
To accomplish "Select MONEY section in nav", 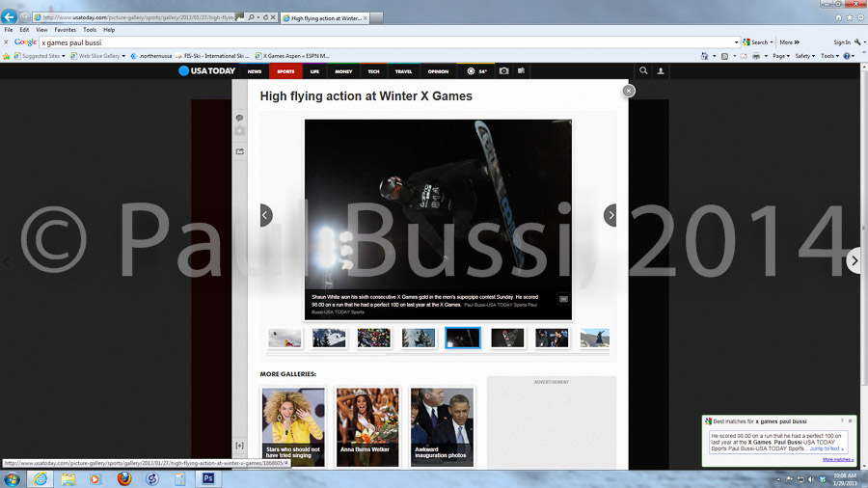I will point(343,71).
